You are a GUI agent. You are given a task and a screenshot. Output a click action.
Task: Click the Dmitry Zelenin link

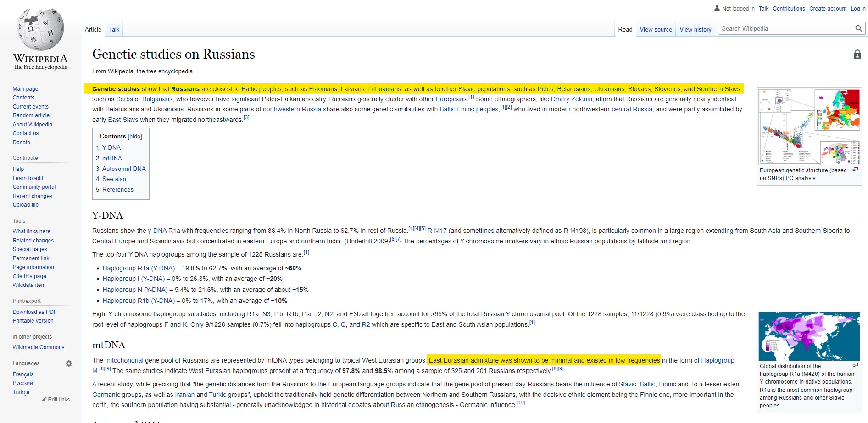click(572, 99)
